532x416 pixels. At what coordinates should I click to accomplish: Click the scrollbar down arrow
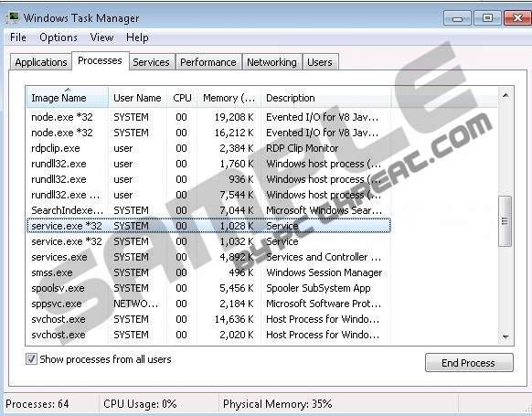(505, 336)
